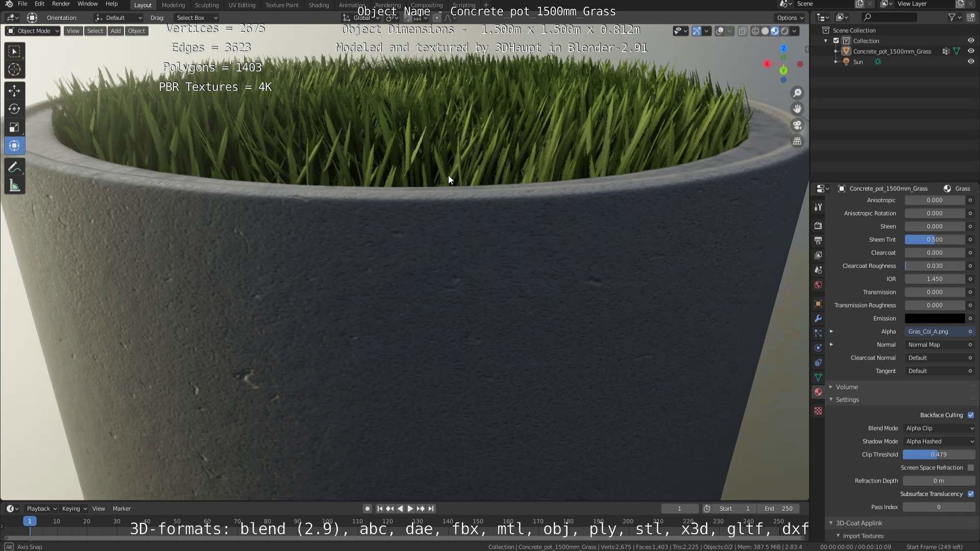Open the Object Mode dropdown
The height and width of the screenshot is (551, 980).
(x=33, y=31)
